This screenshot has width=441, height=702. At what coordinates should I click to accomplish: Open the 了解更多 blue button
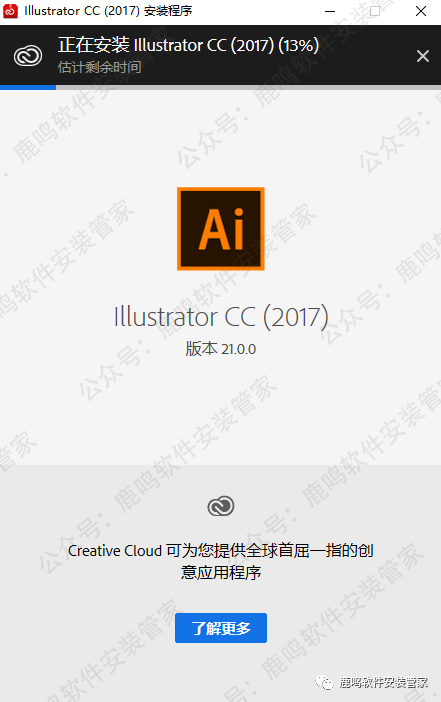pyautogui.click(x=221, y=628)
